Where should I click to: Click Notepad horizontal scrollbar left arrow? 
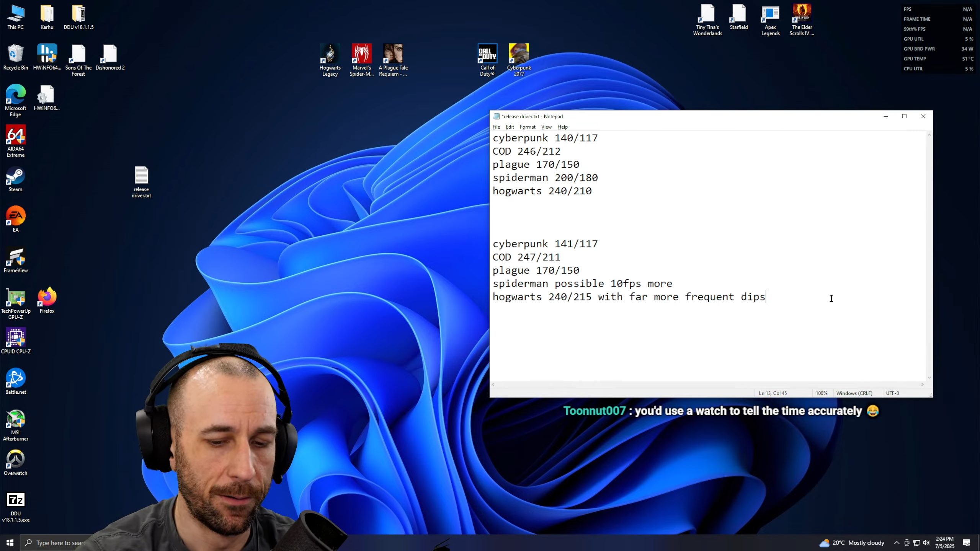coord(493,385)
